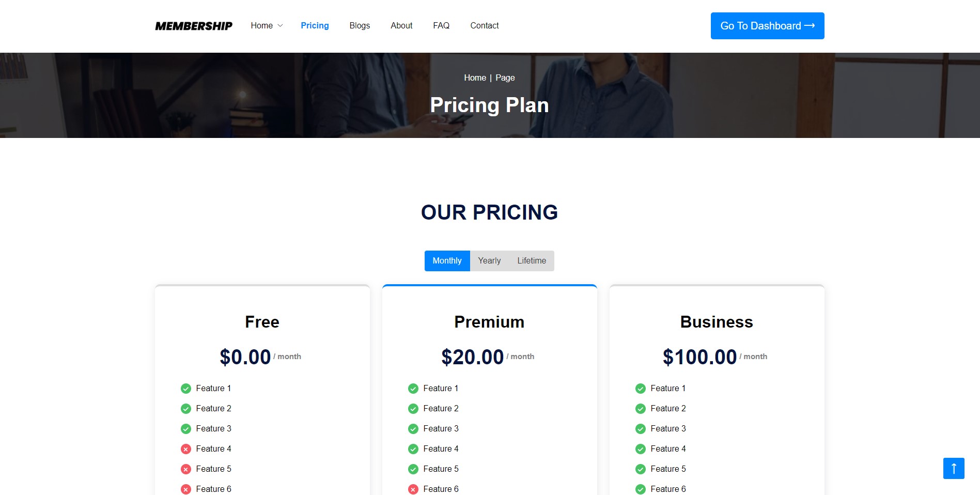Click the back-to-top arrow icon
This screenshot has height=495, width=980.
point(953,469)
